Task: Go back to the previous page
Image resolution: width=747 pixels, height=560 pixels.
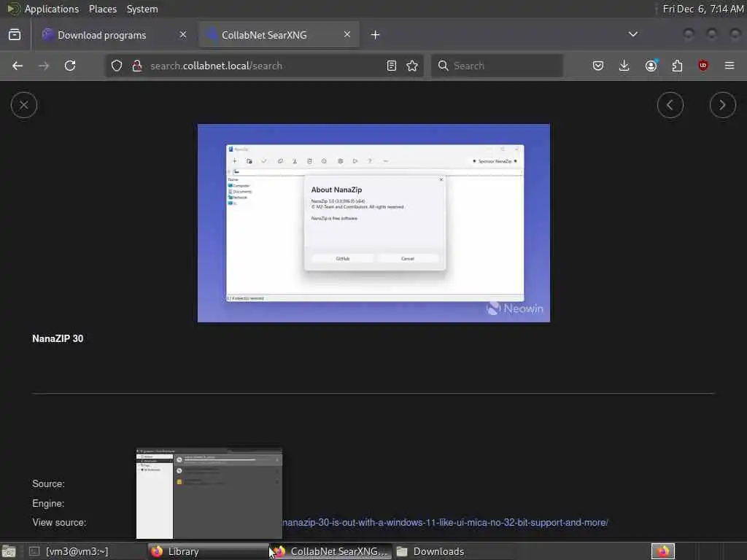Action: click(18, 66)
